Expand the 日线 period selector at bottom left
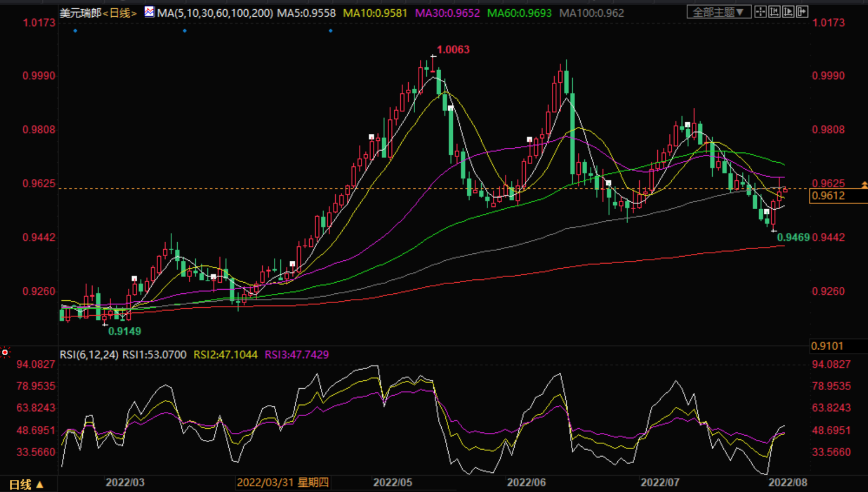 tap(27, 484)
